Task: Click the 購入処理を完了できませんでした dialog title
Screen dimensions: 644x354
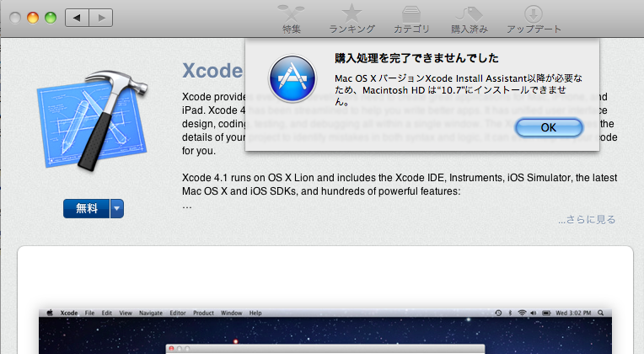Action: pos(416,58)
